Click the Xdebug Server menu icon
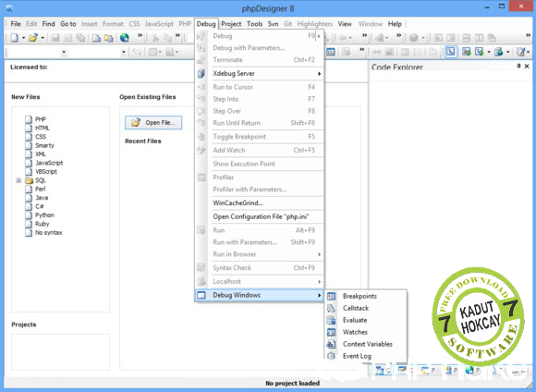536x392 pixels. (201, 74)
